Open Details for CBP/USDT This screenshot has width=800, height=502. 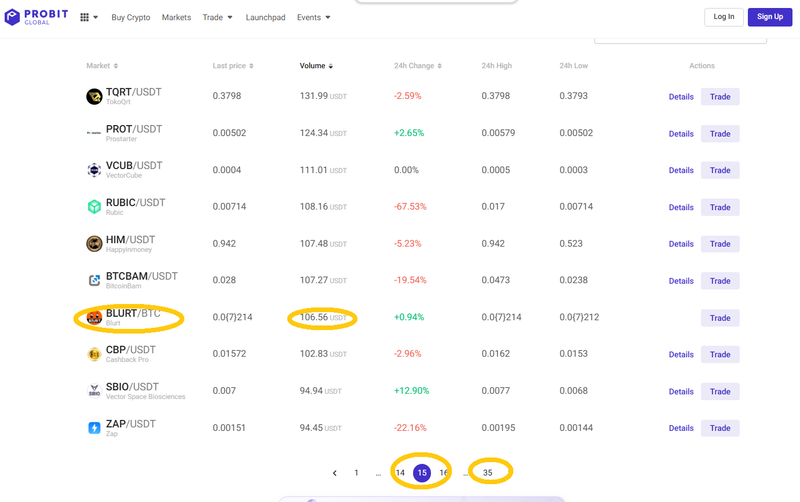click(x=681, y=355)
